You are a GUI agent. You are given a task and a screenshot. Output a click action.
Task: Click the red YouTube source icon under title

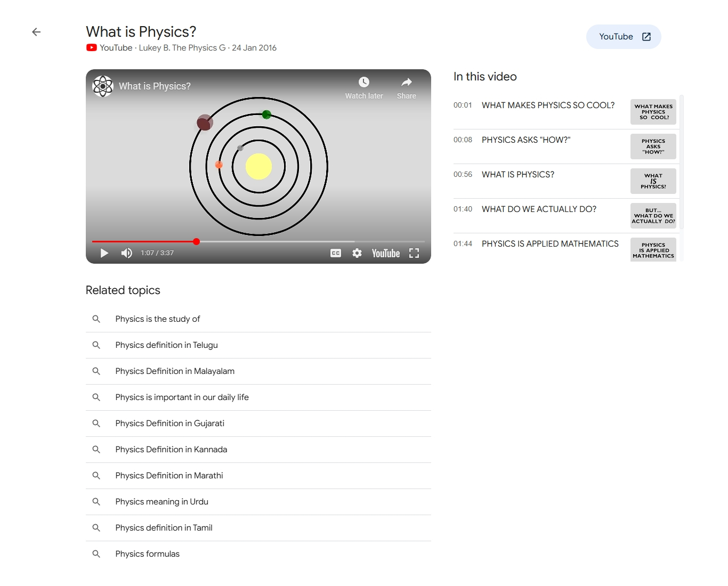click(92, 48)
